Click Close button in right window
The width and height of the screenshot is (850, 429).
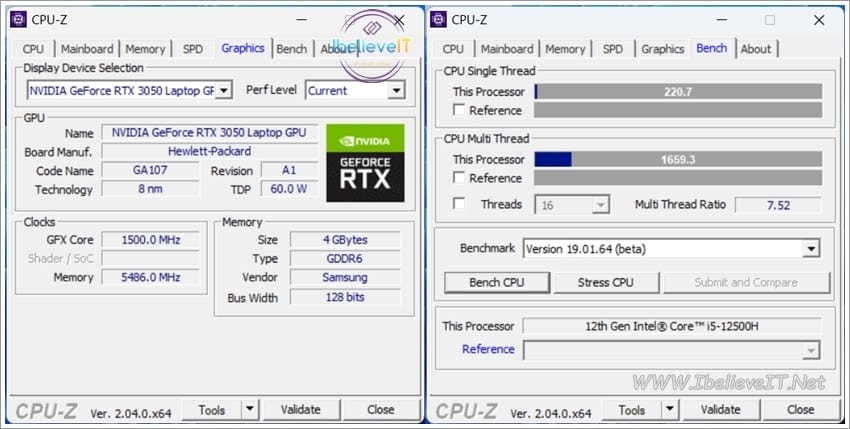[801, 409]
